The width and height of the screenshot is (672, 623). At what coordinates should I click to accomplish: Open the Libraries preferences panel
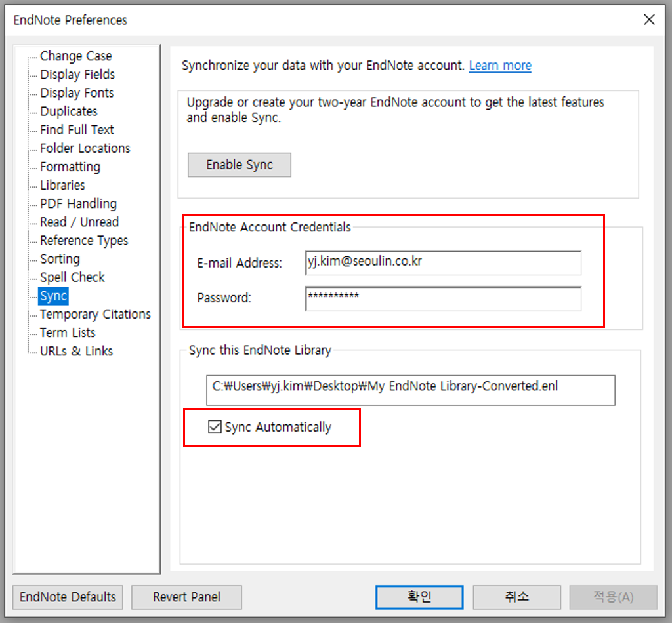pos(62,185)
